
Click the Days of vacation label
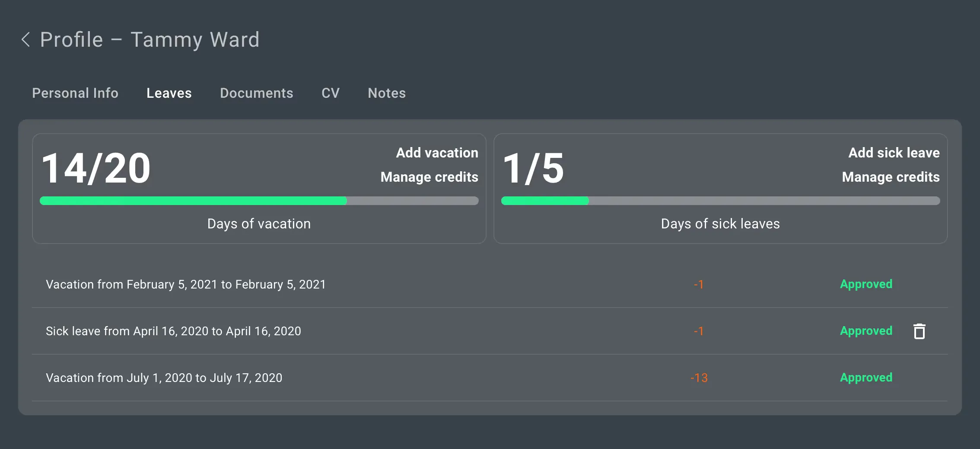[x=259, y=224]
